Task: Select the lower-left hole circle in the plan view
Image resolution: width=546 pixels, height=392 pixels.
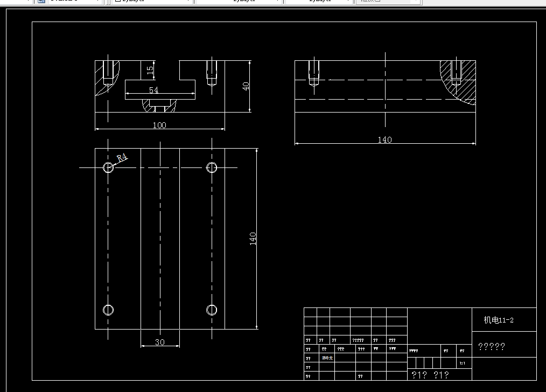Action: click(x=108, y=310)
